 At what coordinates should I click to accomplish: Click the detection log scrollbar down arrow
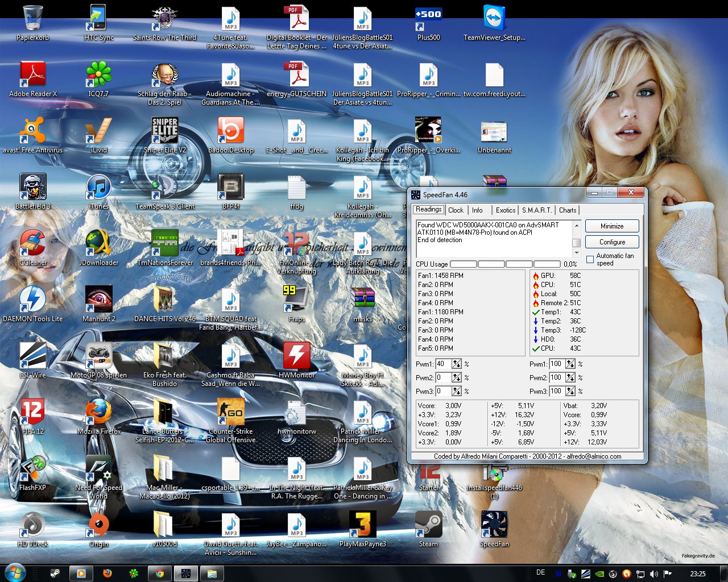point(576,252)
